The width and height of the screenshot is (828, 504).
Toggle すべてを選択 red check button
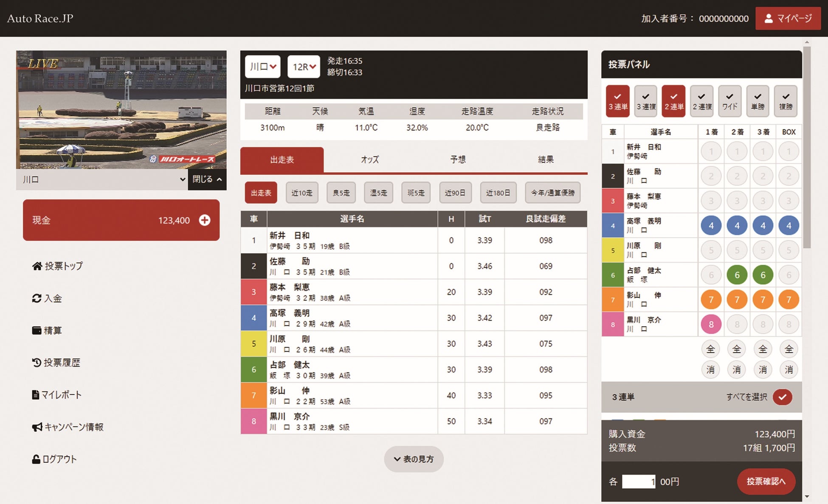782,397
